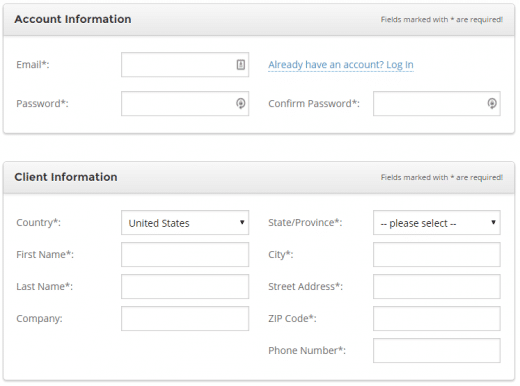Click the Client Information section header
Viewport: 520px width, 386px height.
(66, 177)
